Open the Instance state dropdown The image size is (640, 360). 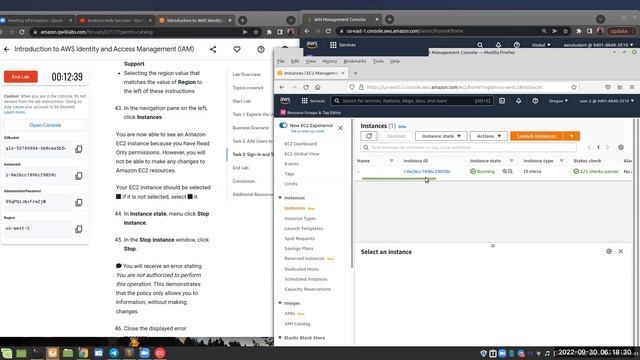[x=441, y=136]
